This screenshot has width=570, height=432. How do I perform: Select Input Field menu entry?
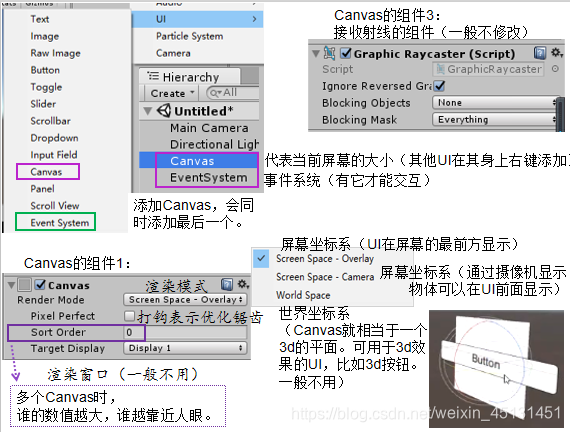point(54,155)
